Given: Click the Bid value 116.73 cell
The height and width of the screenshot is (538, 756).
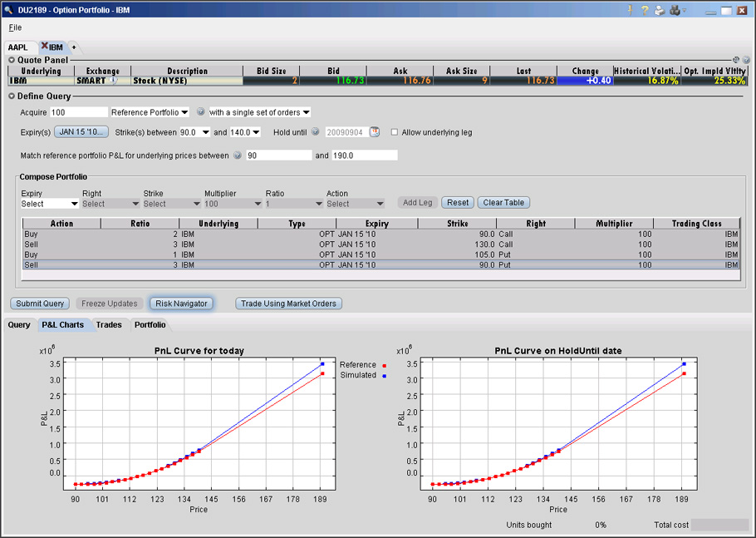Looking at the screenshot, I should tap(333, 81).
